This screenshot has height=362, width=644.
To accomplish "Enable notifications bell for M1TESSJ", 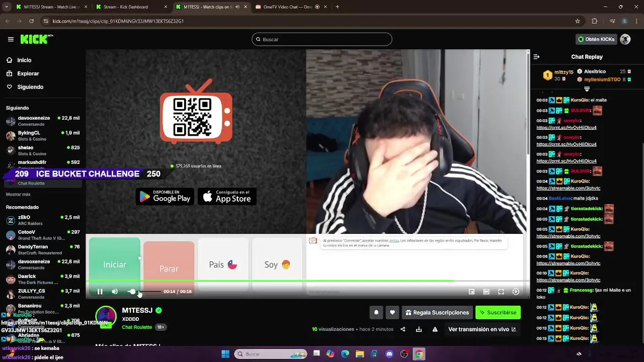I will point(376,313).
